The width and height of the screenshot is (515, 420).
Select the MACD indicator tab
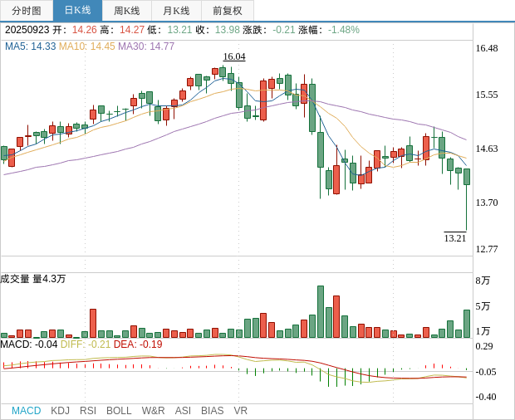[x=27, y=411]
